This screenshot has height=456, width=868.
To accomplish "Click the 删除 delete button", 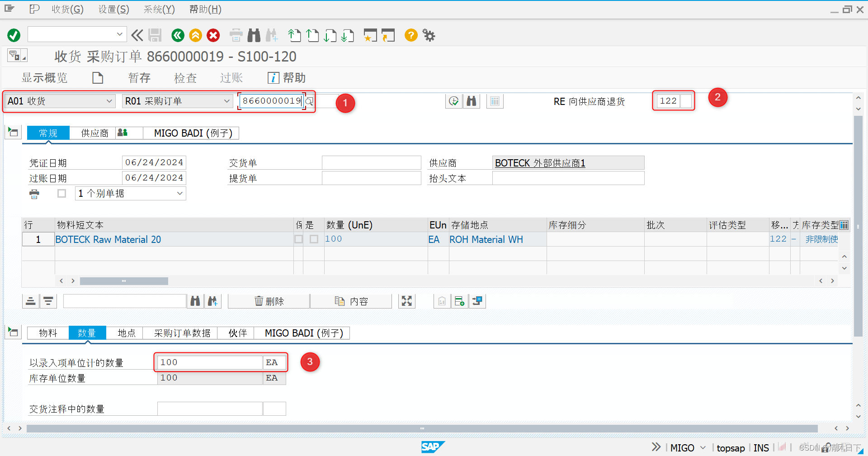I will (269, 301).
